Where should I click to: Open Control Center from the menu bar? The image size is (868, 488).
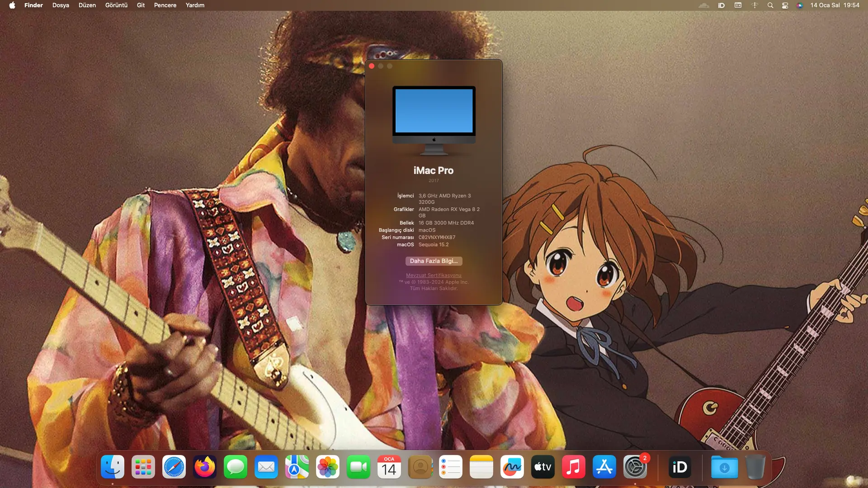point(785,5)
